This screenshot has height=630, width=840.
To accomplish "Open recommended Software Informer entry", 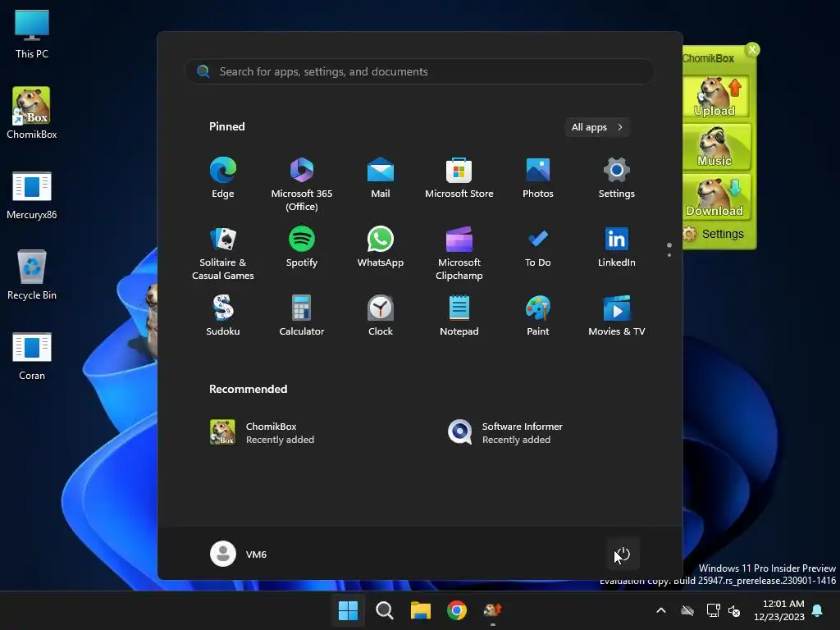I will pos(505,432).
